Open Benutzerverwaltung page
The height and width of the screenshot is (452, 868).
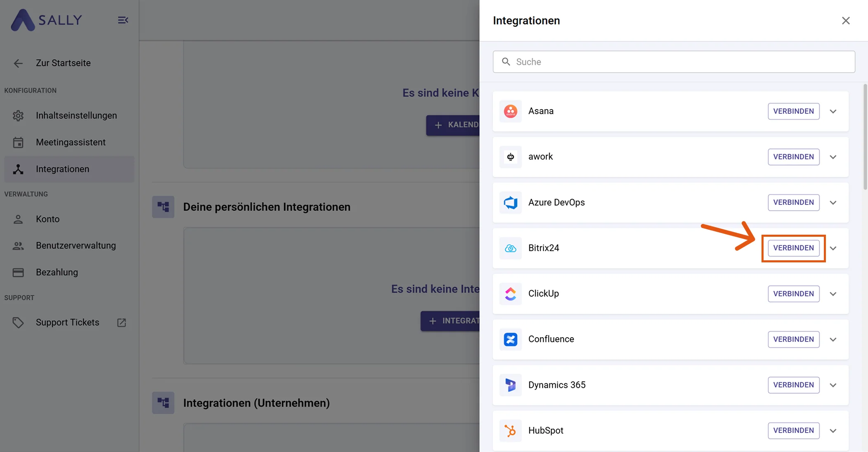click(69, 245)
